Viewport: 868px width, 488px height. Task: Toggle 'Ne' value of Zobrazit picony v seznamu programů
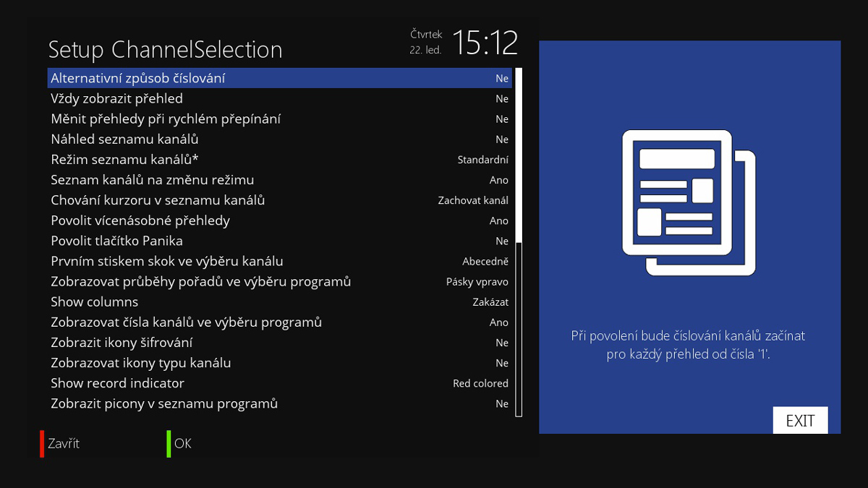pos(502,403)
